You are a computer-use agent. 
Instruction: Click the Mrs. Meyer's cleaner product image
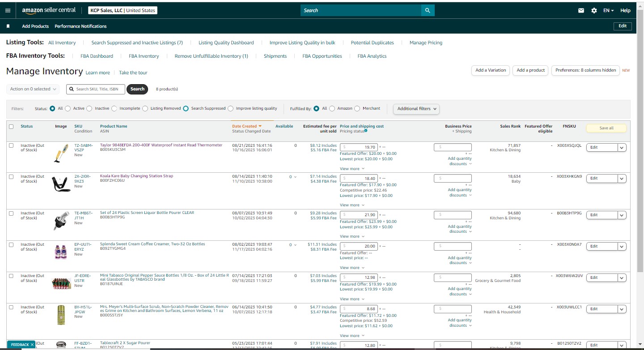[61, 314]
